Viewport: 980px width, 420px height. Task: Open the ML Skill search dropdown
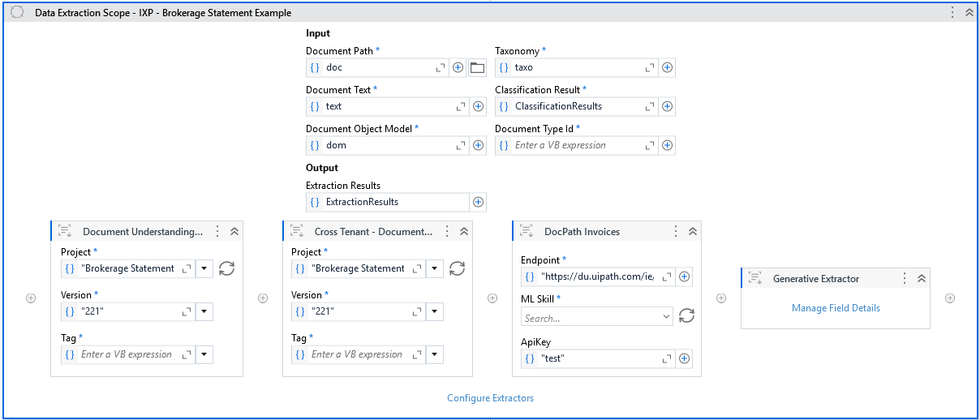(667, 316)
